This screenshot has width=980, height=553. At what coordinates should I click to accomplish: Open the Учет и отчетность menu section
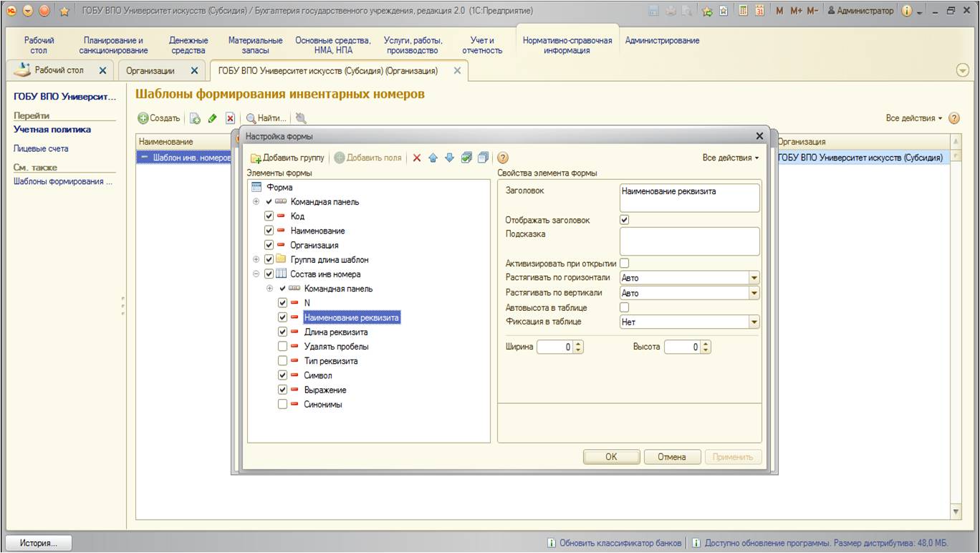(x=482, y=45)
